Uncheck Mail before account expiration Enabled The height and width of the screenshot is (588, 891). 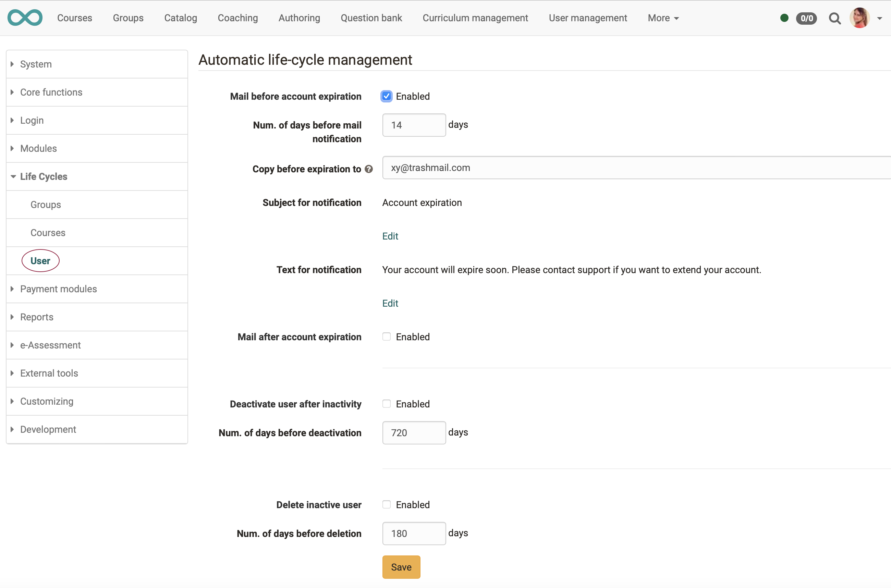tap(386, 96)
